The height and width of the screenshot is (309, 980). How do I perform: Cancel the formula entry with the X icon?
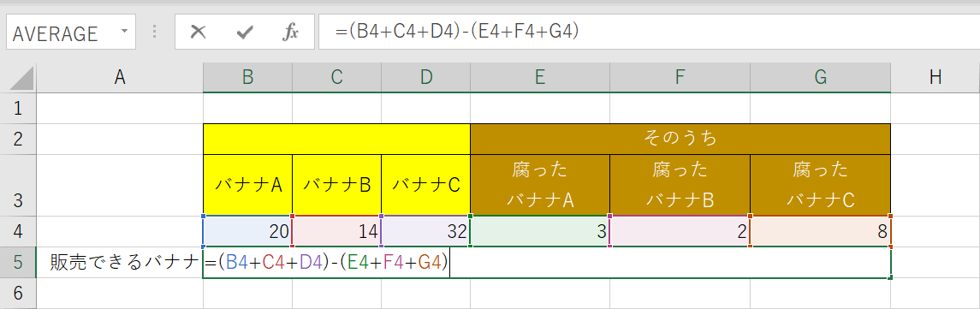point(198,33)
